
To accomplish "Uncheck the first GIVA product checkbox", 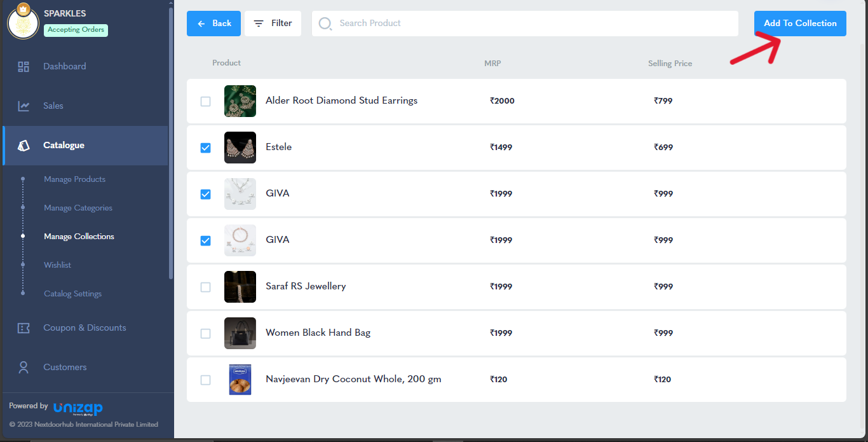I will coord(205,194).
